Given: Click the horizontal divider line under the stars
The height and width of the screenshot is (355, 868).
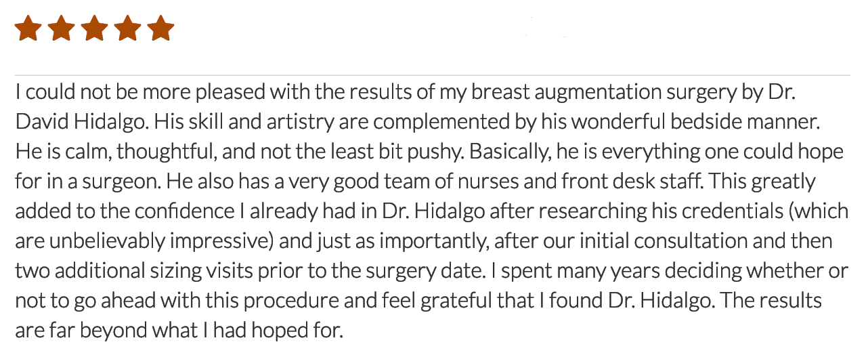Looking at the screenshot, I should point(433,75).
